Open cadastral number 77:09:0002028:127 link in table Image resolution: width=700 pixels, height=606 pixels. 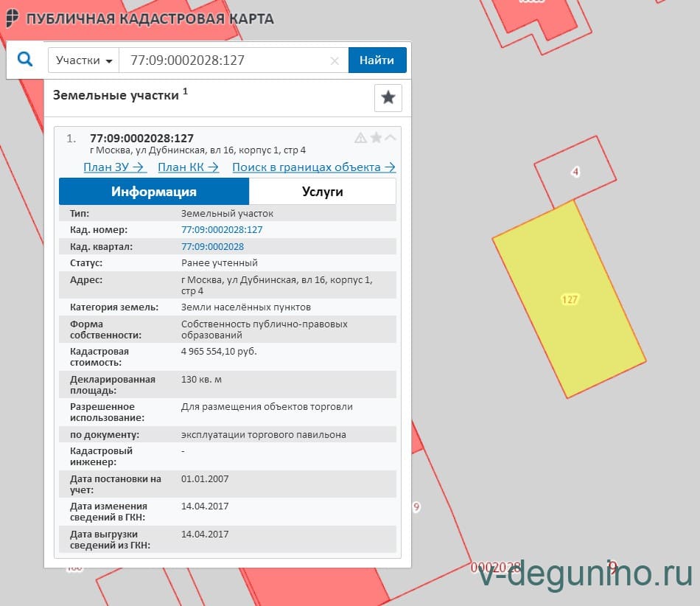pos(222,230)
